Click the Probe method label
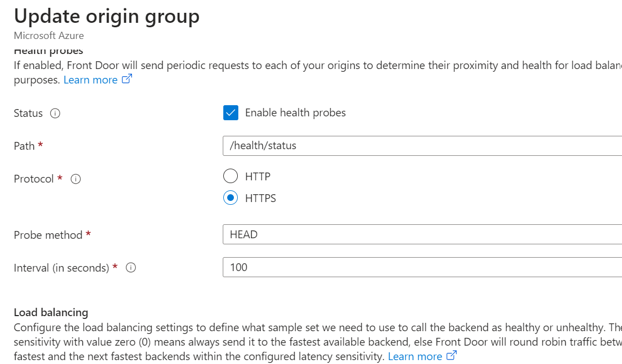This screenshot has height=364, width=622. pyautogui.click(x=48, y=235)
